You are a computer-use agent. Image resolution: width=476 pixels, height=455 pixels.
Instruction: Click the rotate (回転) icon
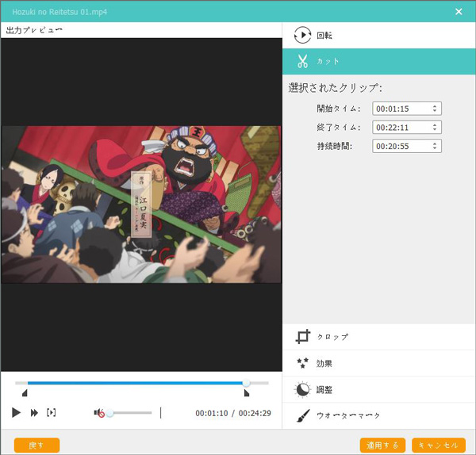point(302,35)
